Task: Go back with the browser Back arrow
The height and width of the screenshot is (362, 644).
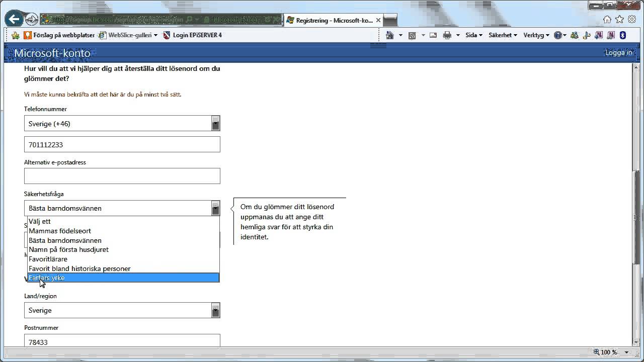Action: 14,20
